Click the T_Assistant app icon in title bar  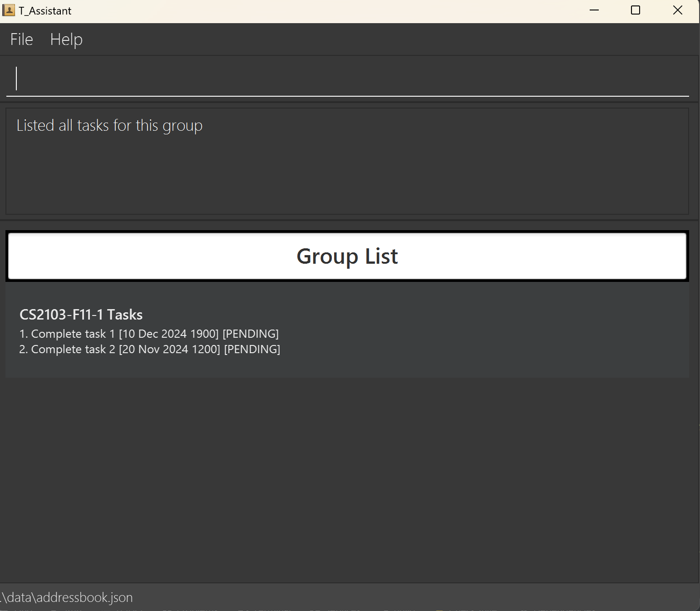[9, 10]
